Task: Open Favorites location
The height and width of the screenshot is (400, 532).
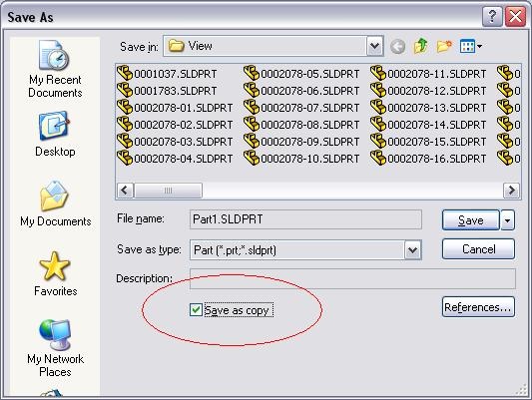Action: click(x=55, y=274)
